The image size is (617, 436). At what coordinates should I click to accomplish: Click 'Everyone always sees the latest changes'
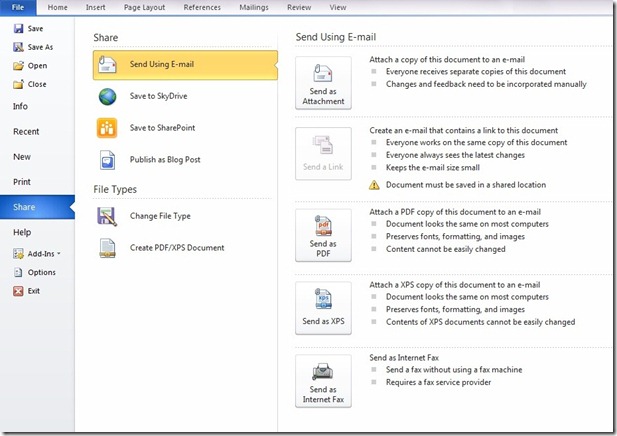(455, 155)
